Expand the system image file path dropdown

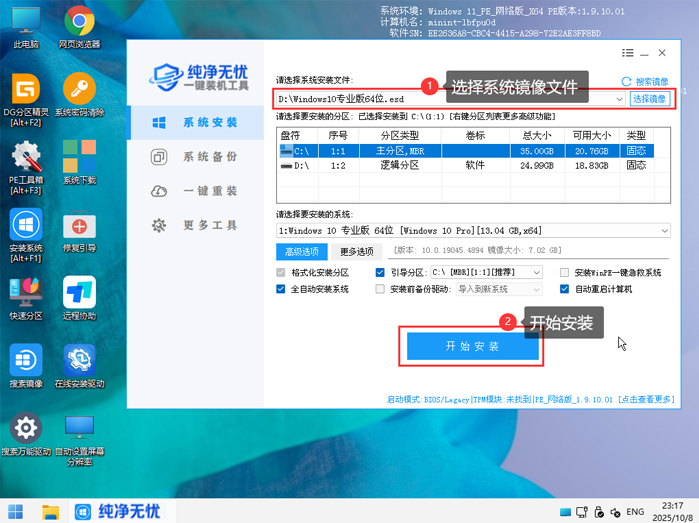point(619,99)
